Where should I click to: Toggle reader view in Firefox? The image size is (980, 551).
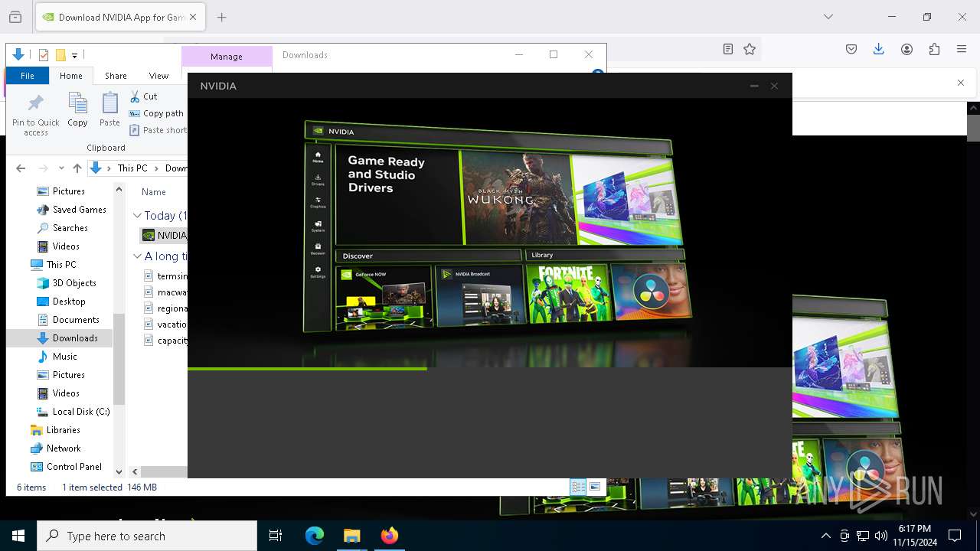pos(728,49)
